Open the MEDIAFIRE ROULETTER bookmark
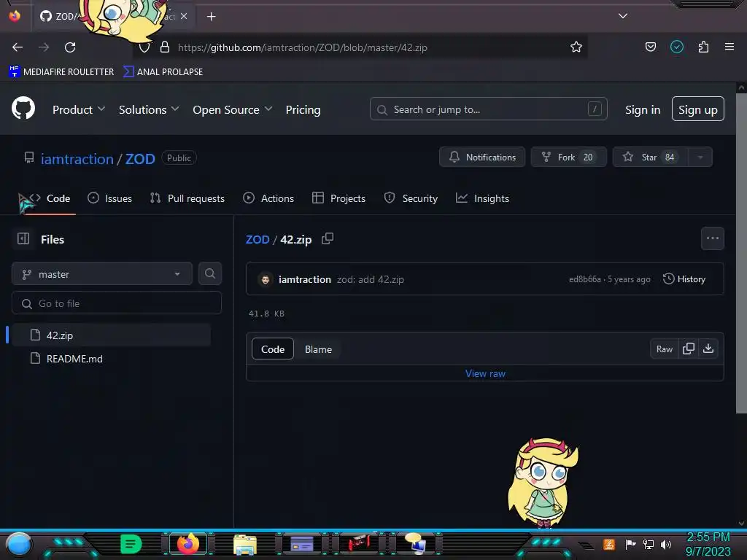Image resolution: width=747 pixels, height=560 pixels. 61,71
